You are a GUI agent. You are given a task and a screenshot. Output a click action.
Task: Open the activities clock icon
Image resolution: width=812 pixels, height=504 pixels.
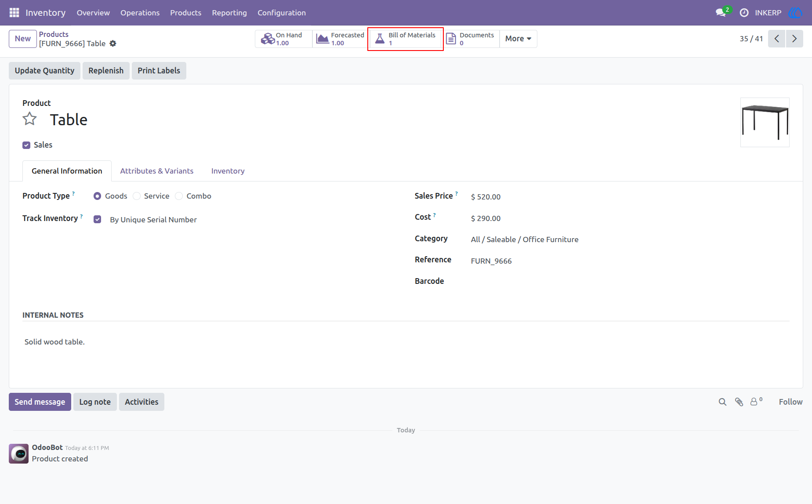(744, 13)
